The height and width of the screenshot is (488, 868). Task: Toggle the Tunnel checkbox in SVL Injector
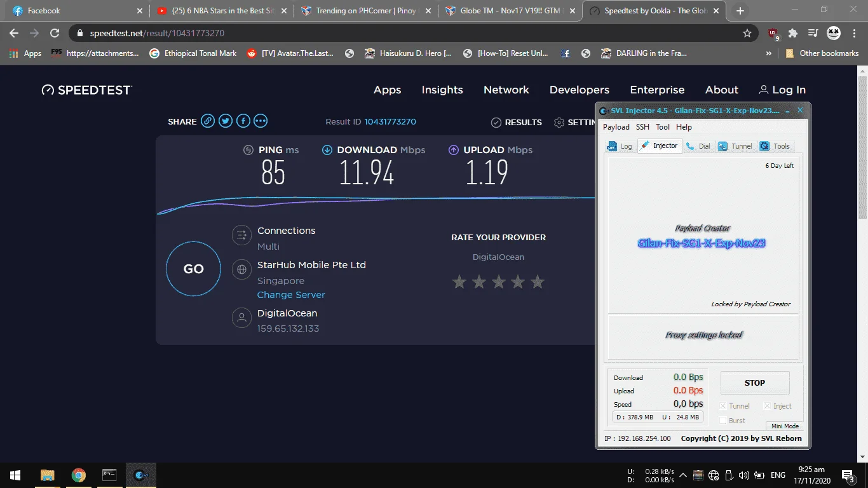(x=722, y=406)
